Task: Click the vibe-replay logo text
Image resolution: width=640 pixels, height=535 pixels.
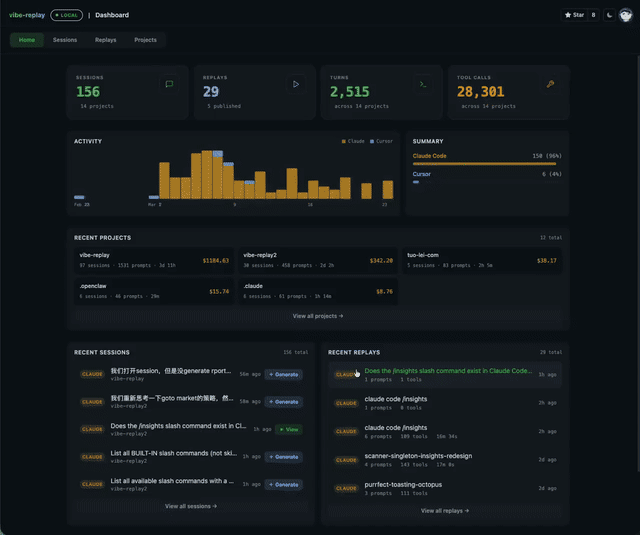Action: (x=27, y=15)
